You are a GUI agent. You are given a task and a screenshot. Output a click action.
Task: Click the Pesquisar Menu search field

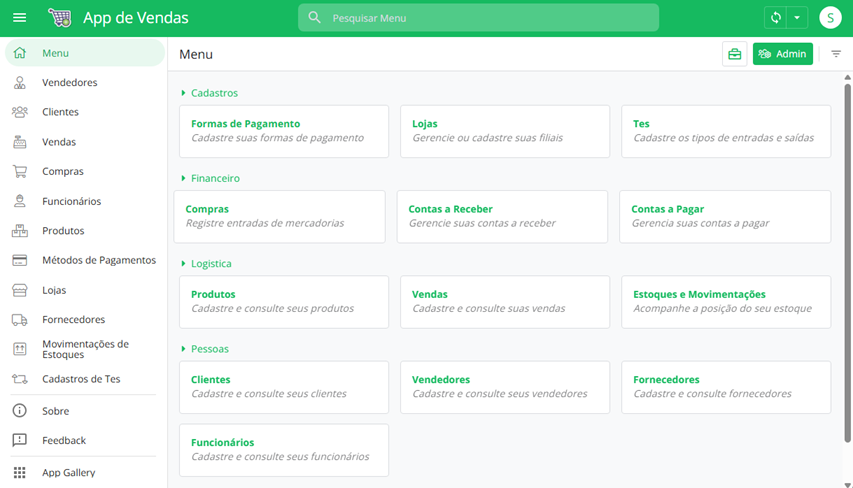(x=478, y=18)
